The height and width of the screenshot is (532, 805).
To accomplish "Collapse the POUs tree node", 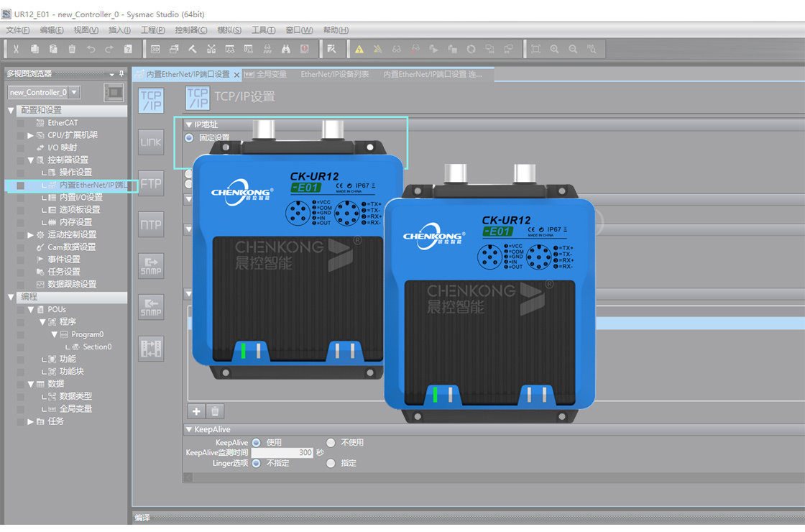I will coord(30,310).
